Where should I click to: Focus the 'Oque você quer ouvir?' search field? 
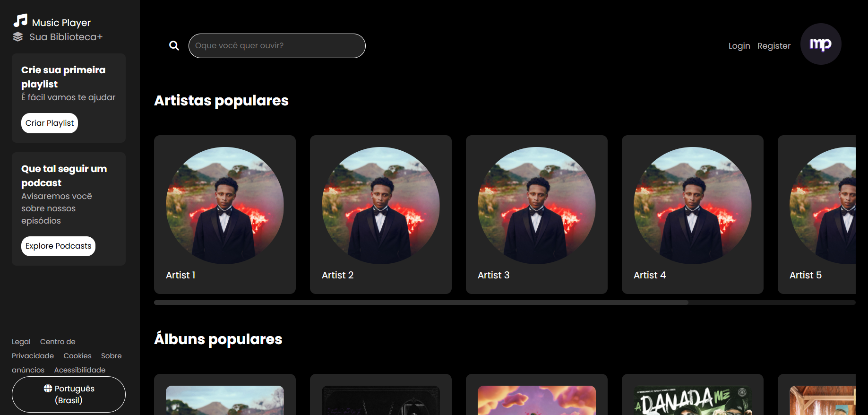tap(277, 46)
